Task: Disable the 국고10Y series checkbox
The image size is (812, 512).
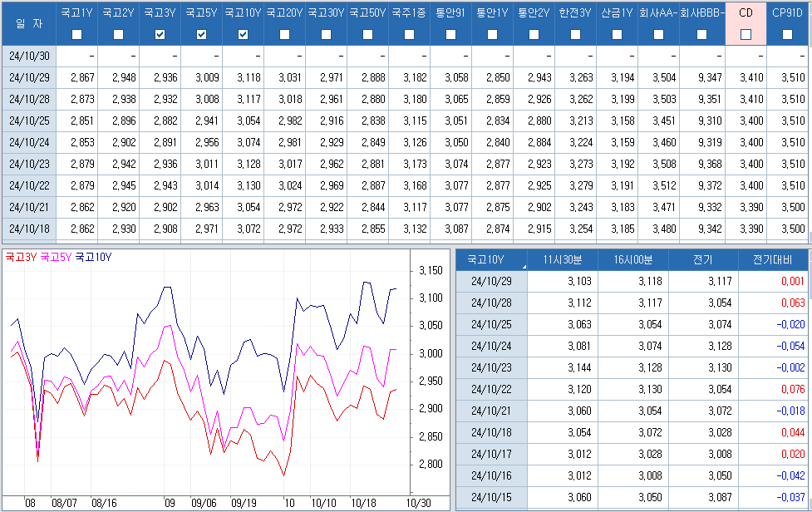Action: [243, 34]
